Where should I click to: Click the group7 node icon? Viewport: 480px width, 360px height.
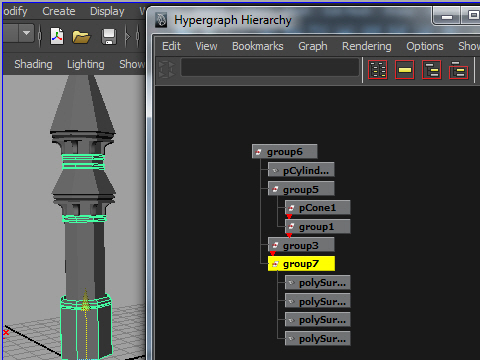point(275,264)
